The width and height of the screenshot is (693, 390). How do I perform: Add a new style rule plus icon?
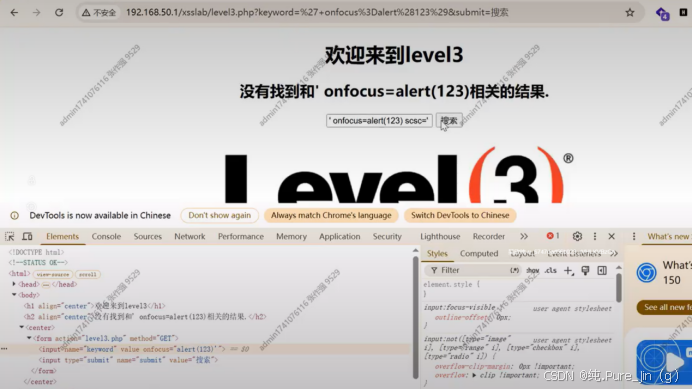point(568,271)
